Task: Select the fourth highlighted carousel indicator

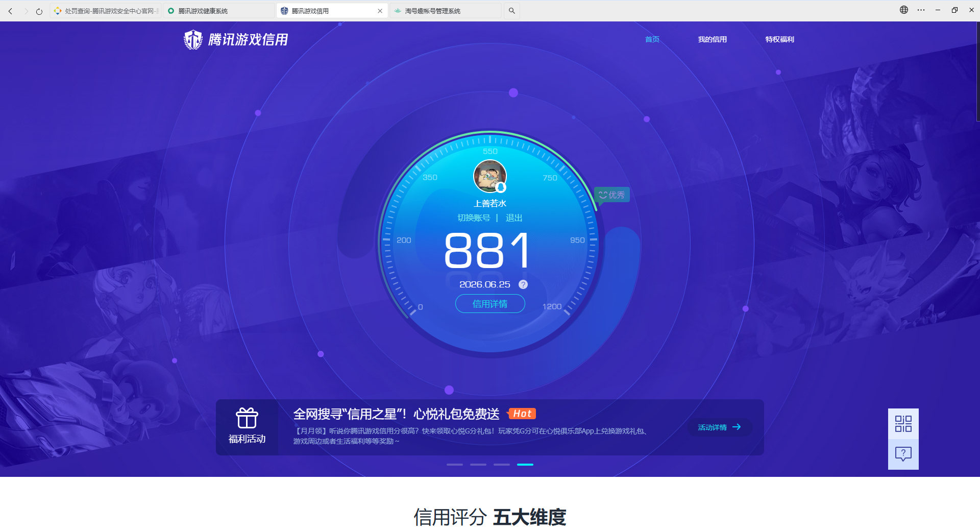Action: click(x=525, y=465)
